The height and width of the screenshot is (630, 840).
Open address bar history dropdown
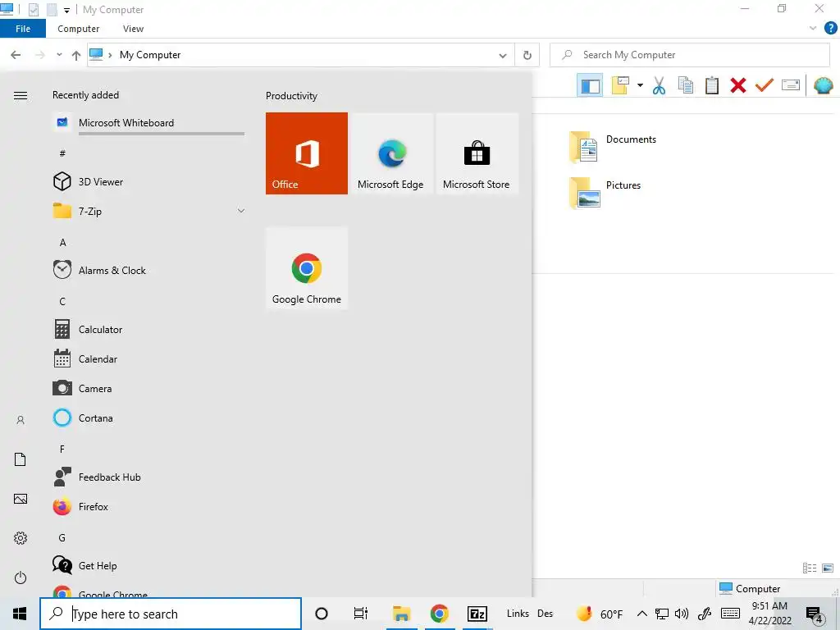(503, 55)
